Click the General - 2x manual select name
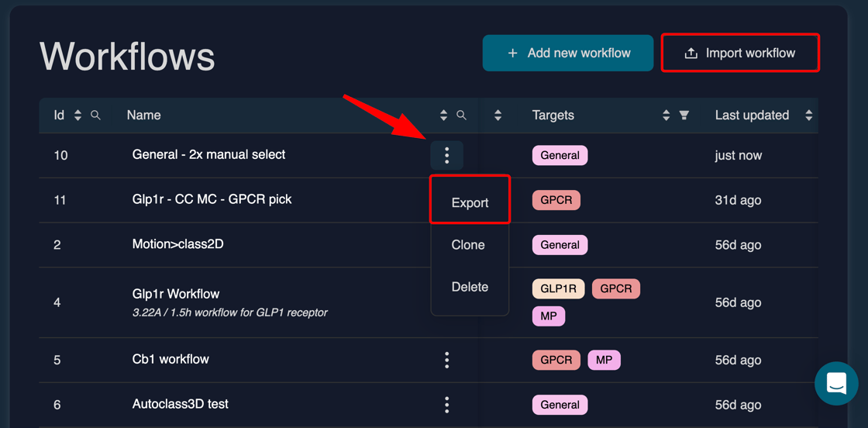 tap(208, 154)
